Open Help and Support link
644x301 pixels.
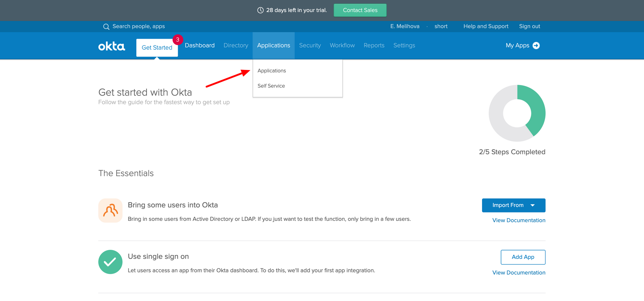486,26
